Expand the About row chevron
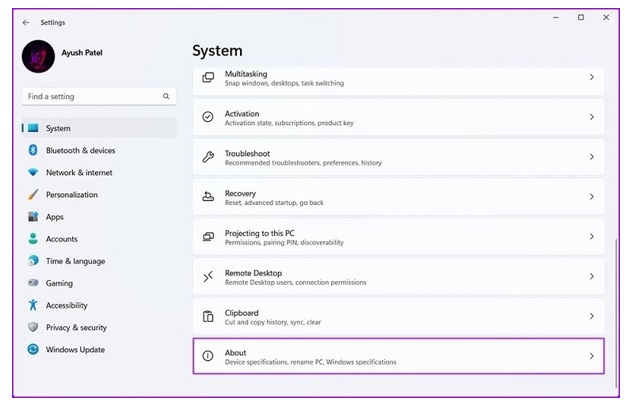The height and width of the screenshot is (407, 632). pyautogui.click(x=591, y=356)
